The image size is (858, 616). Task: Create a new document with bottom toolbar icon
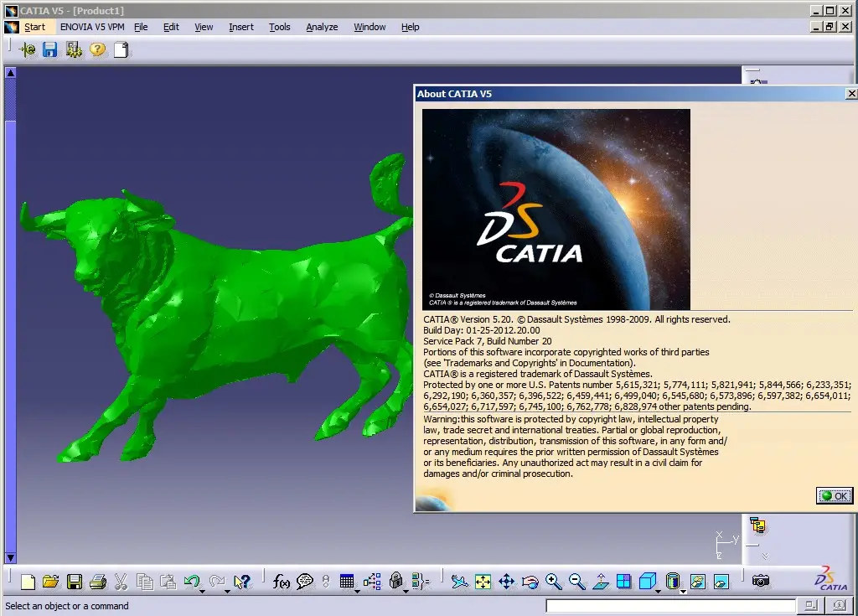tap(28, 582)
